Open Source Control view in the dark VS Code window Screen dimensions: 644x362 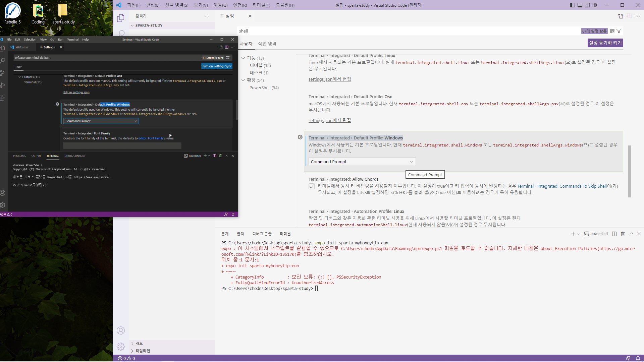3,73
